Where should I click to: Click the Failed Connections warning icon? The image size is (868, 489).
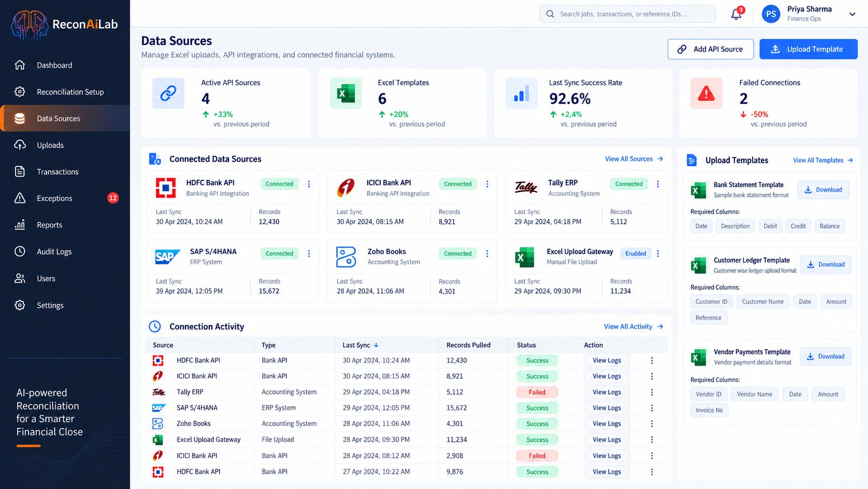click(706, 94)
